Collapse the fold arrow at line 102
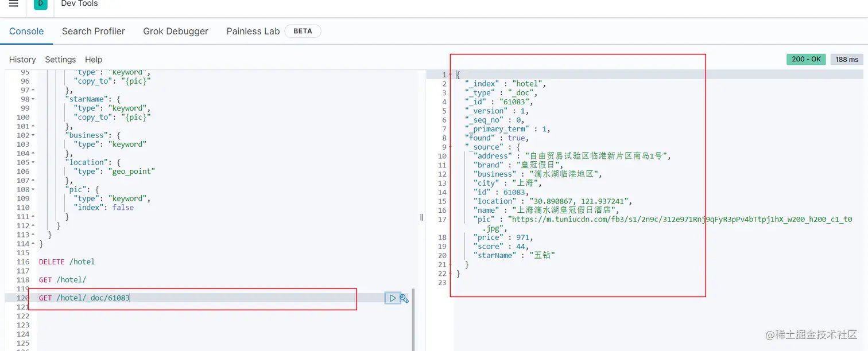The height and width of the screenshot is (351, 868). (33, 135)
